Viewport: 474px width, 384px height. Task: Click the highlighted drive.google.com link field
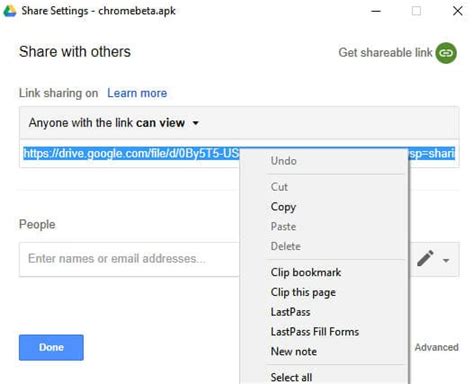pyautogui.click(x=132, y=153)
